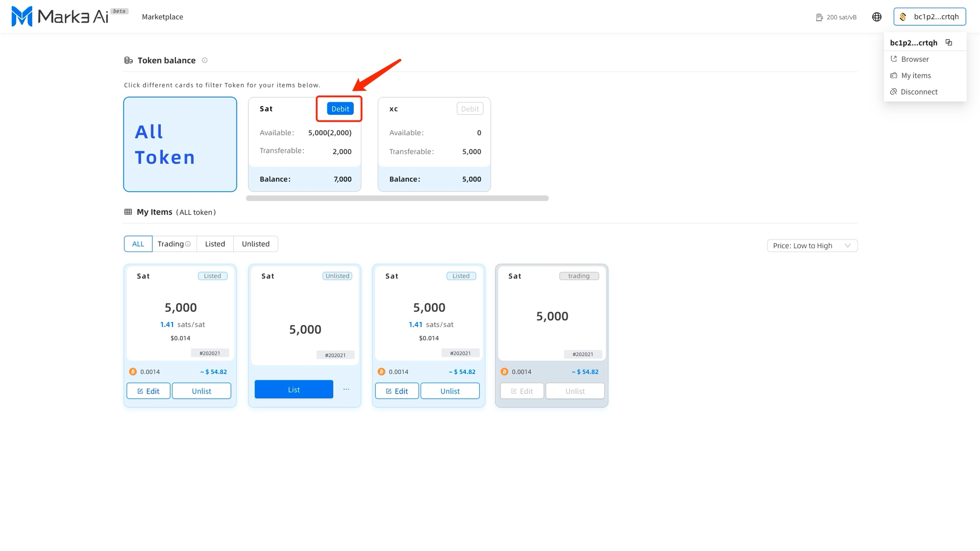The image size is (980, 551).
Task: Click the Mark3 Ai logo
Action: point(60,17)
